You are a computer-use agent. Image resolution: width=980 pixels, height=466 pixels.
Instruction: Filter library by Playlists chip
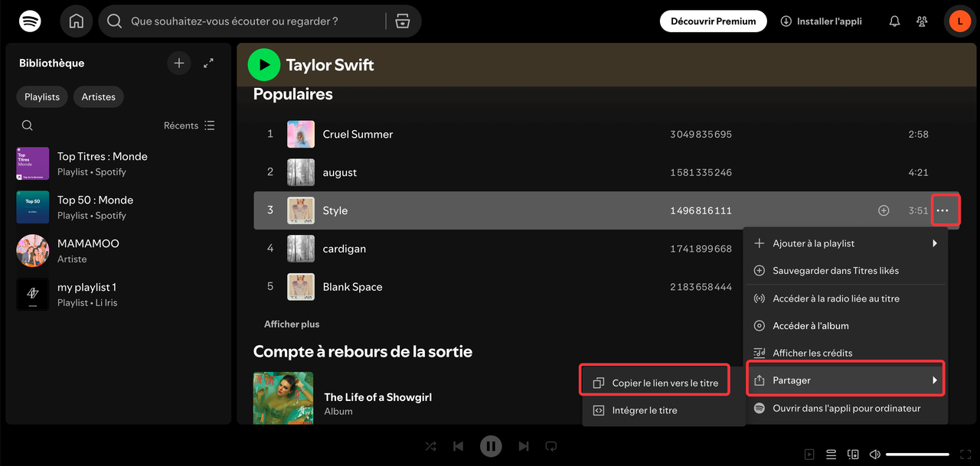pos(42,97)
